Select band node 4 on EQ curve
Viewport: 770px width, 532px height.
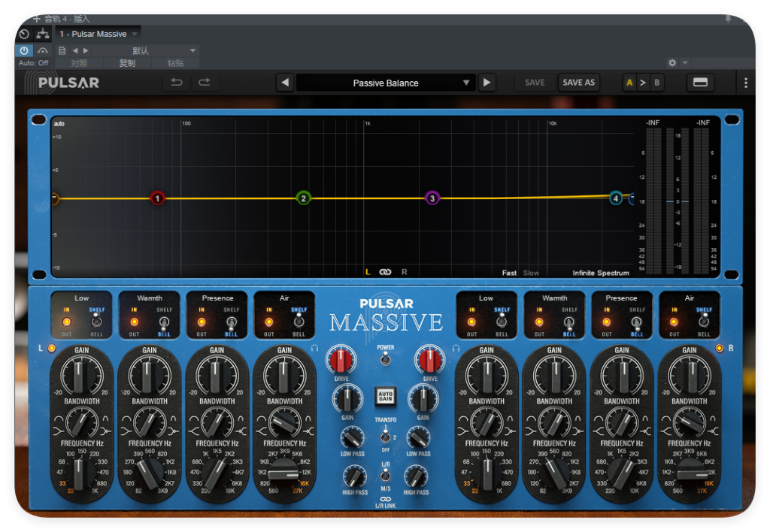616,198
